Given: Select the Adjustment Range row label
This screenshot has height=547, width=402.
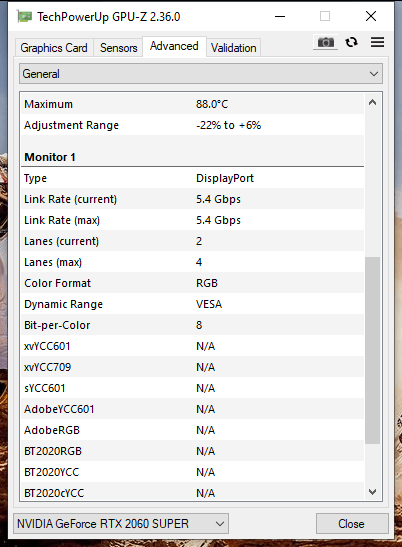Looking at the screenshot, I should pyautogui.click(x=72, y=125).
